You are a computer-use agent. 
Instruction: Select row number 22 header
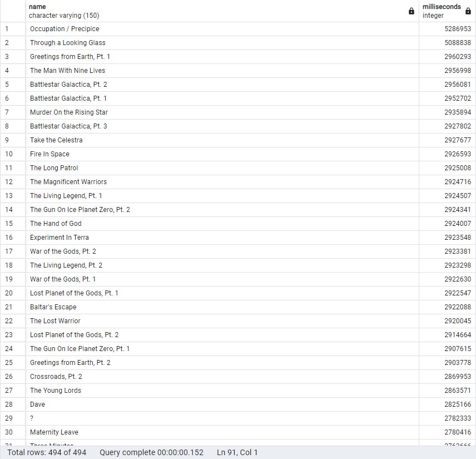pos(13,321)
